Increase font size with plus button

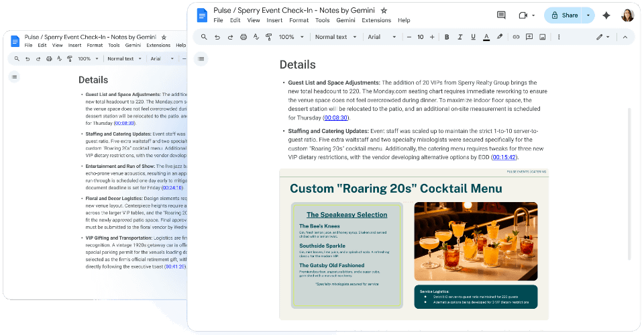432,37
